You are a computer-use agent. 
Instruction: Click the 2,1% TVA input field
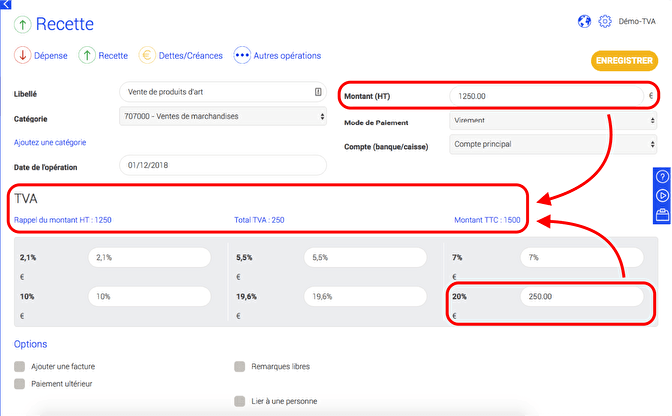click(x=150, y=257)
